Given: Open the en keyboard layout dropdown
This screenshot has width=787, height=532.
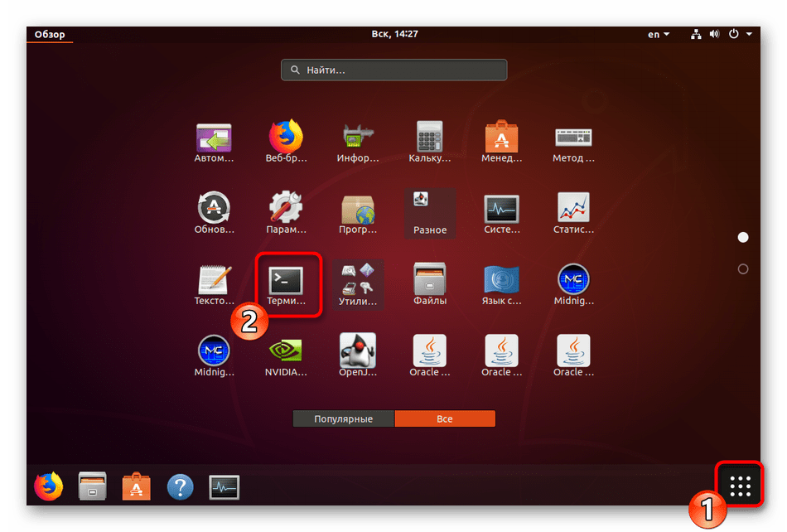Looking at the screenshot, I should 659,35.
